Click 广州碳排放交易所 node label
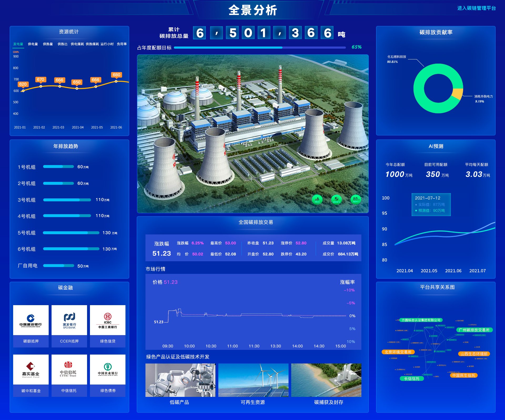The width and height of the screenshot is (505, 420). (474, 330)
